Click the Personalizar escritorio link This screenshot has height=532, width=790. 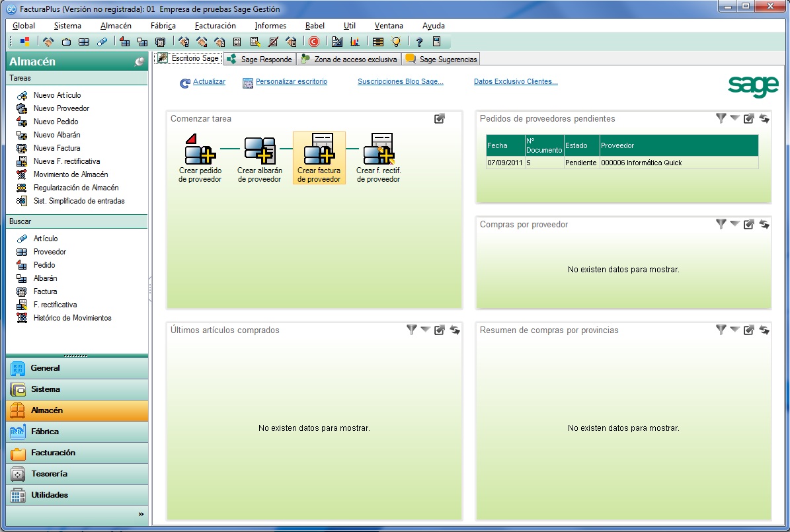tap(292, 81)
